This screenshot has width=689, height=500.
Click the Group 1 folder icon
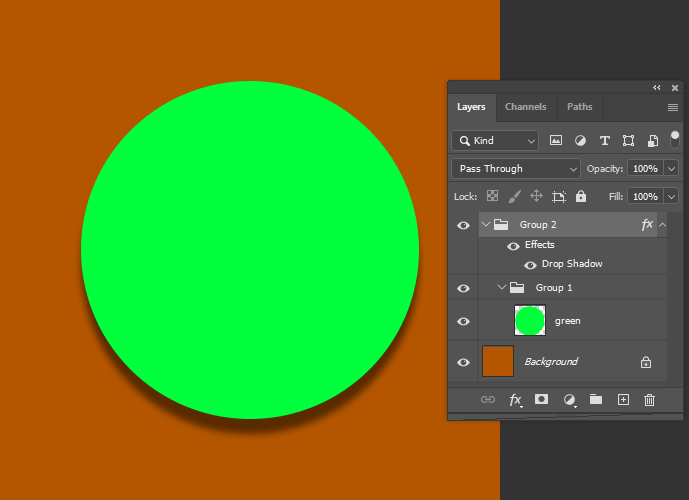(517, 288)
